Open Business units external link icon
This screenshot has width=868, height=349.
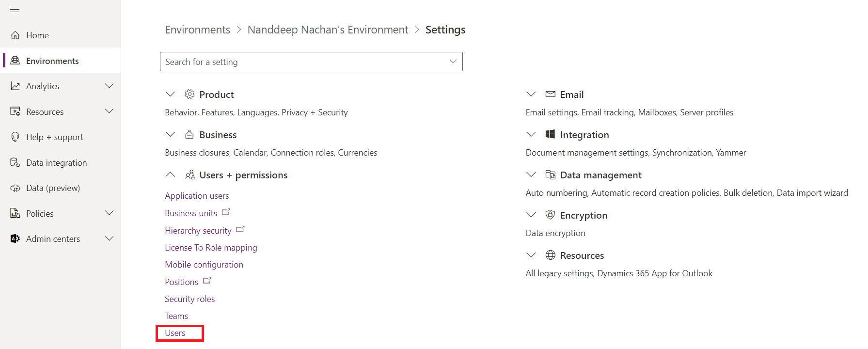pos(226,212)
